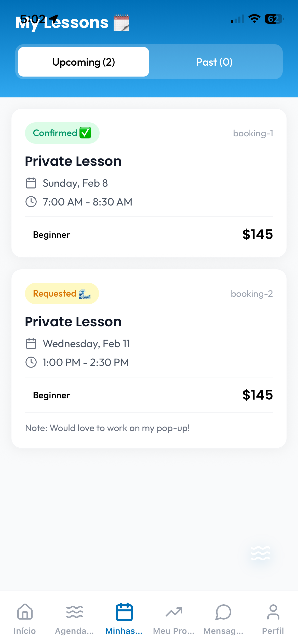
Task: Open the Agenda waves icon tab
Action: (74, 612)
